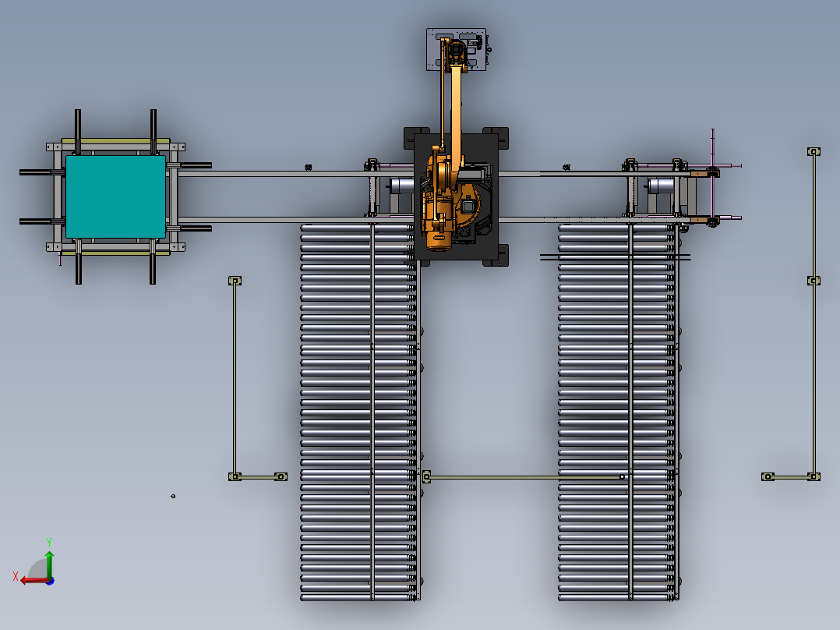Click the red X axis arrow of the triad
Image resolution: width=840 pixels, height=630 pixels.
[x=34, y=581]
